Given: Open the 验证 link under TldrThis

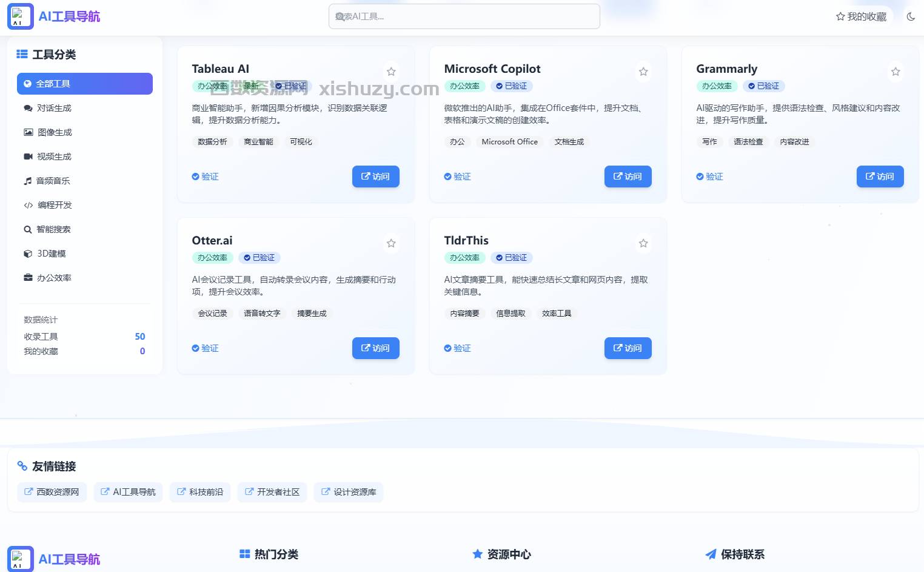Looking at the screenshot, I should click(457, 348).
